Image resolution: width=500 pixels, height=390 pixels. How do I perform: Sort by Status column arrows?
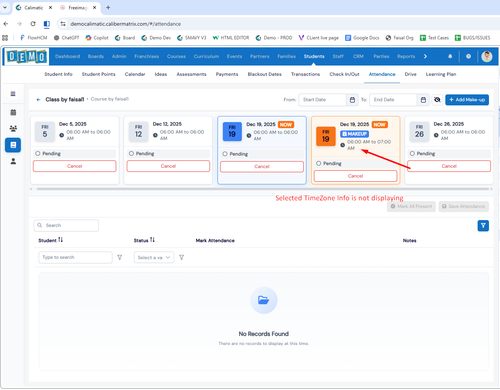point(152,240)
